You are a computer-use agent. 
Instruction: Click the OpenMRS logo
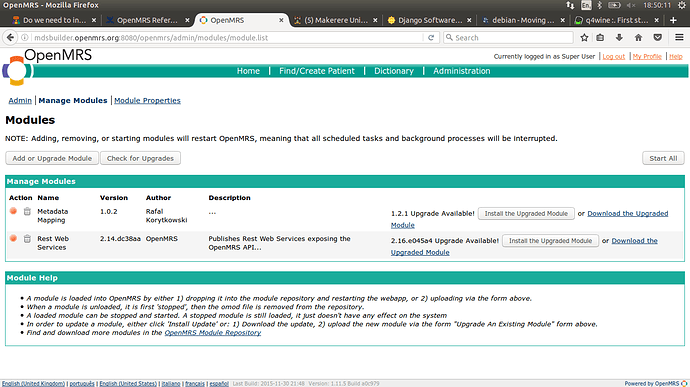[47, 68]
